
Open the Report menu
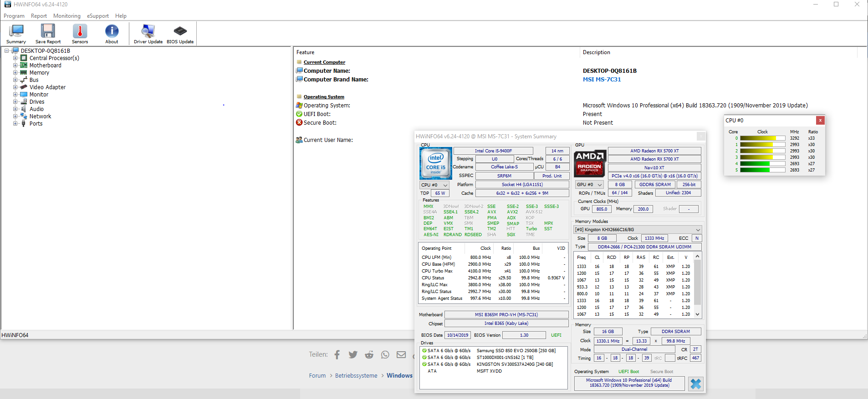[x=39, y=16]
